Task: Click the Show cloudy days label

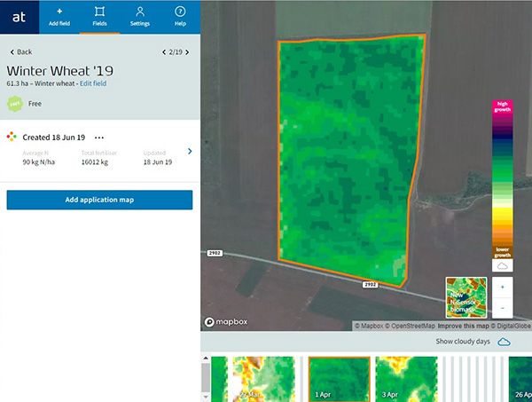Action: click(x=463, y=342)
